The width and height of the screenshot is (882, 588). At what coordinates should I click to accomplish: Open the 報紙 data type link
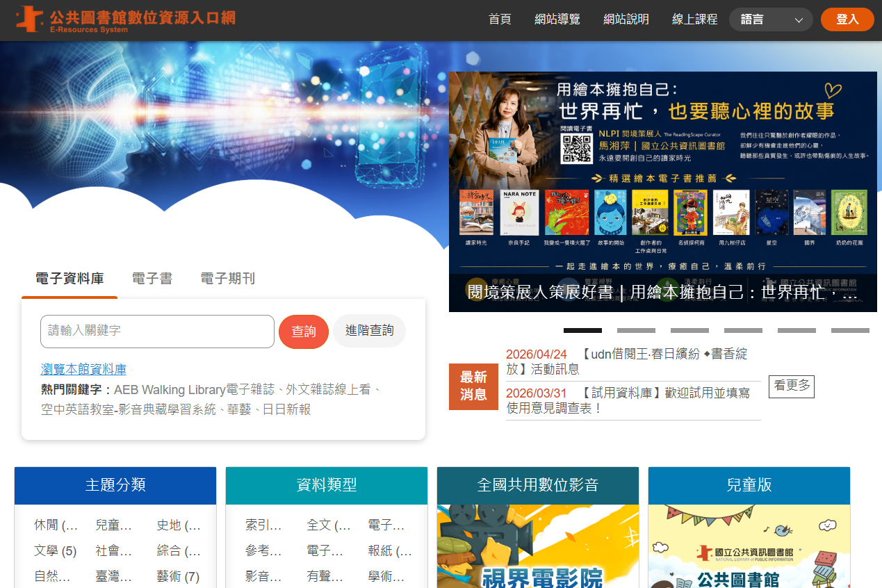pos(390,551)
